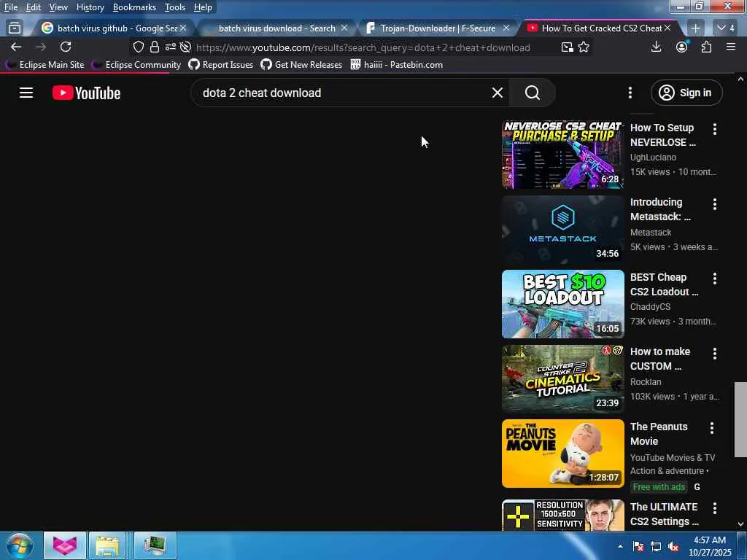
Task: Open Firefox View button at tab strip
Action: [15, 28]
